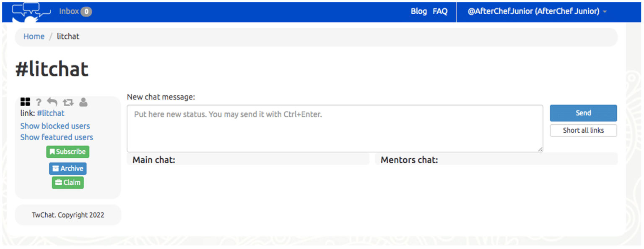644x249 pixels.
Task: Click the question mark filter icon
Action: click(39, 102)
